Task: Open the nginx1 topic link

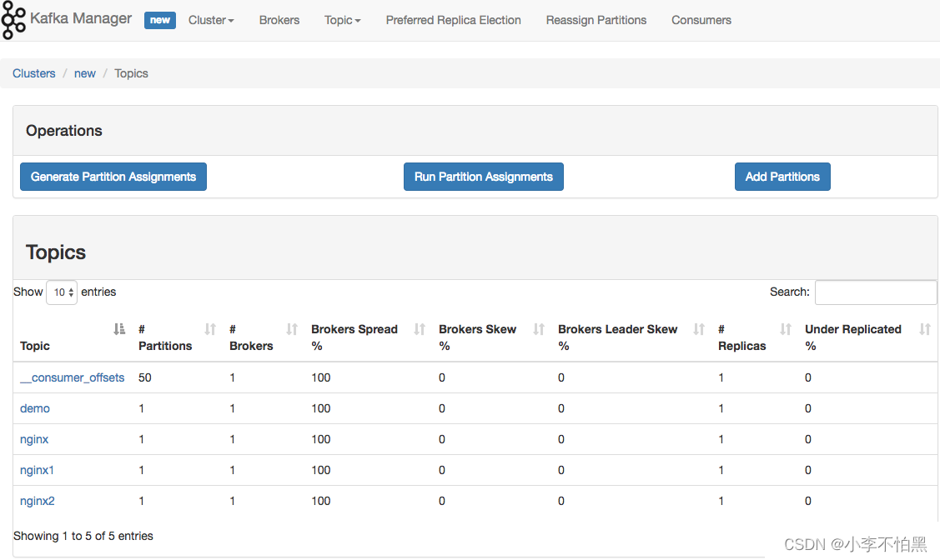Action: click(38, 470)
